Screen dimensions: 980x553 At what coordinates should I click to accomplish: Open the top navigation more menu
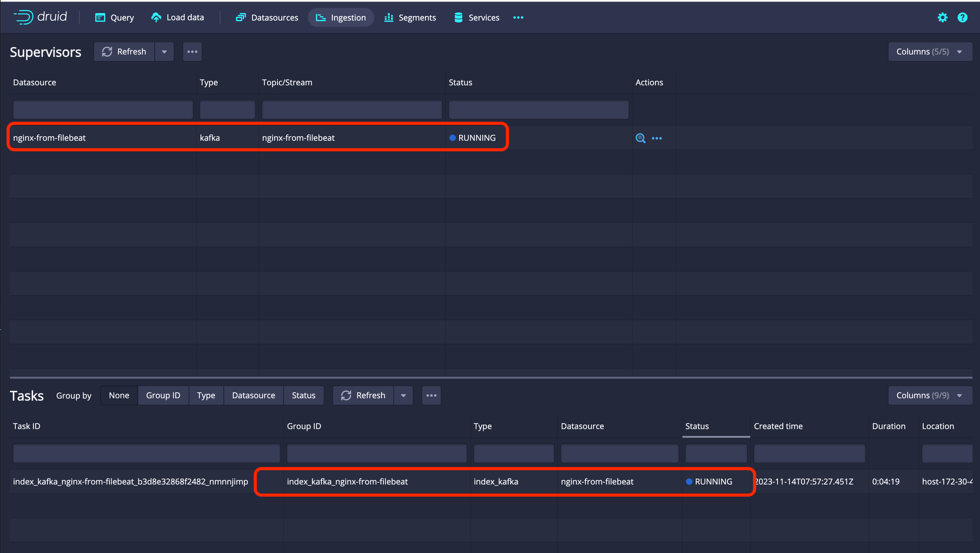tap(518, 17)
